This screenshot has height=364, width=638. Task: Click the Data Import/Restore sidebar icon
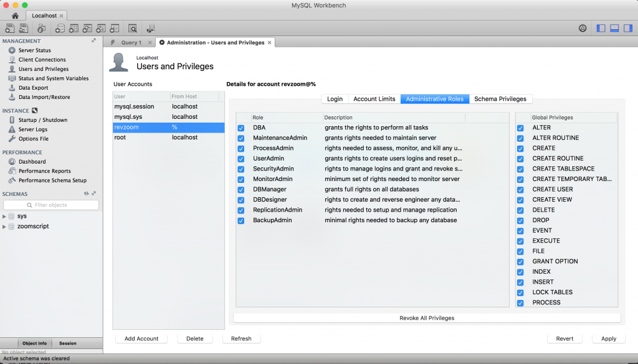12,96
